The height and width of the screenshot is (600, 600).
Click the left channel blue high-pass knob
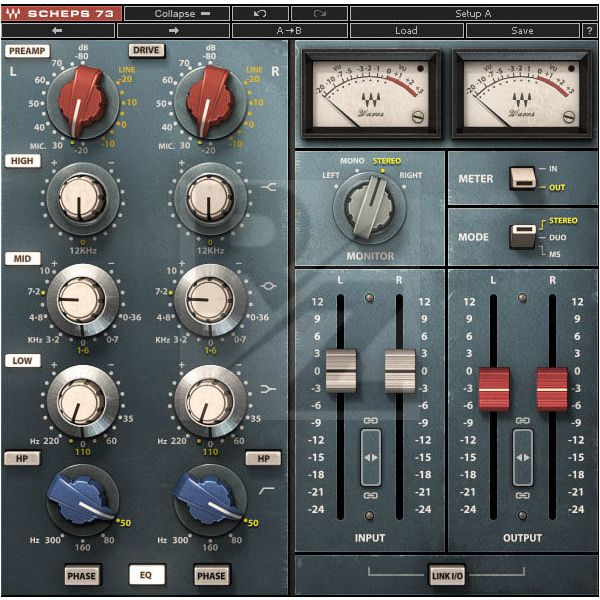point(82,501)
